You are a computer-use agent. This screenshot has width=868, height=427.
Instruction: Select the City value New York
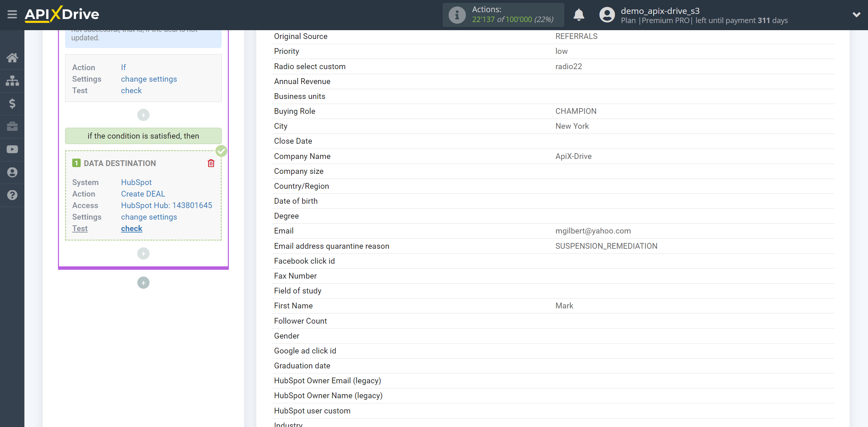tap(572, 126)
